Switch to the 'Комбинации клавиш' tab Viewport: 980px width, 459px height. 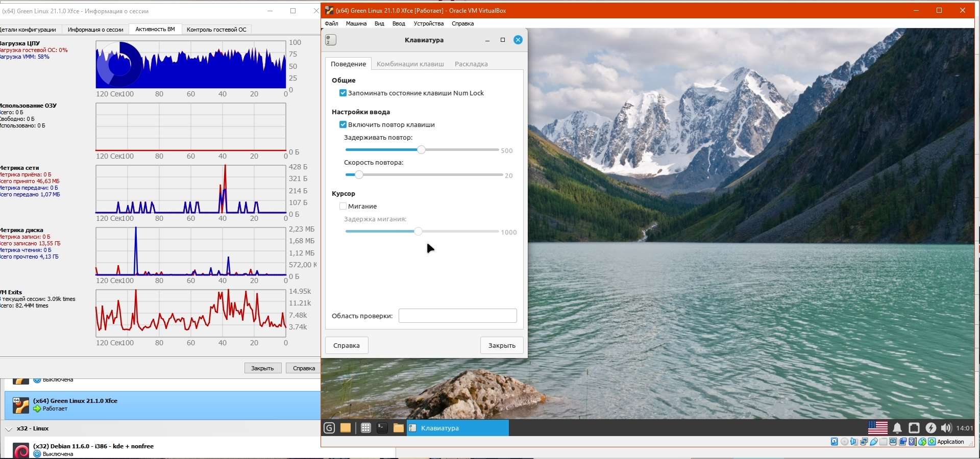point(410,64)
